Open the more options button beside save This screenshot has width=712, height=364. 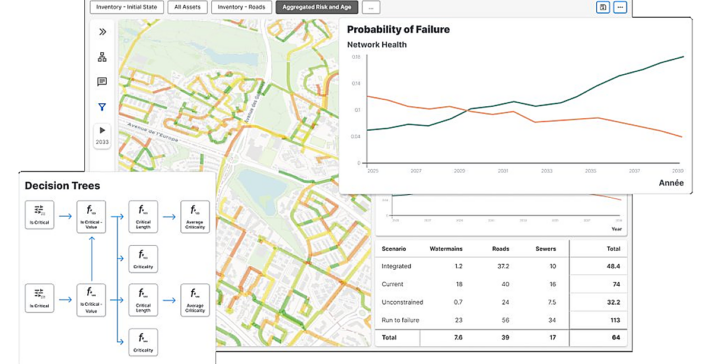point(620,7)
